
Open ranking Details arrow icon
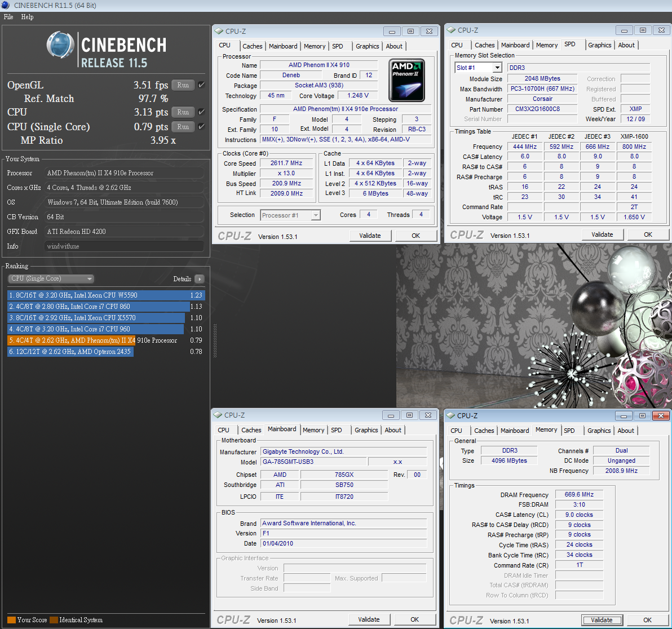tap(199, 279)
